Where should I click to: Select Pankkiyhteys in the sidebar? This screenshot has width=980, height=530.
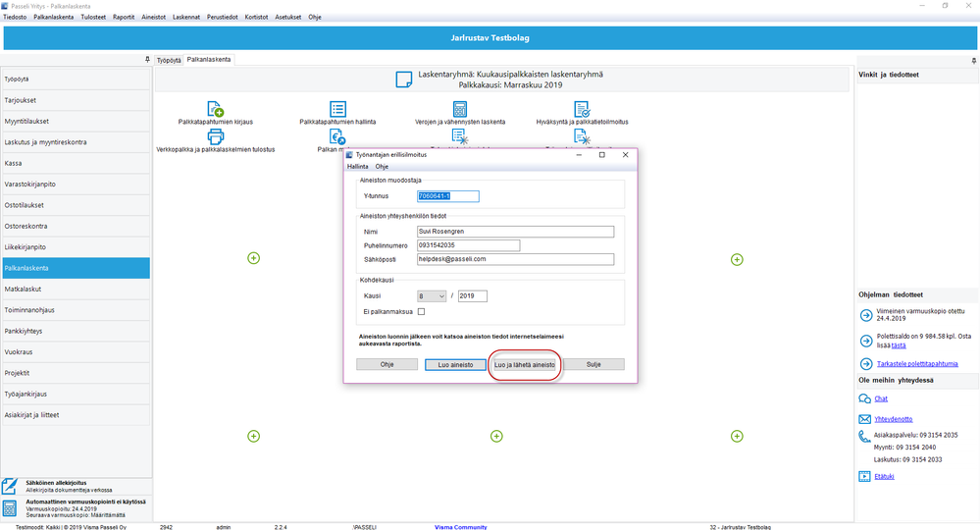point(77,332)
